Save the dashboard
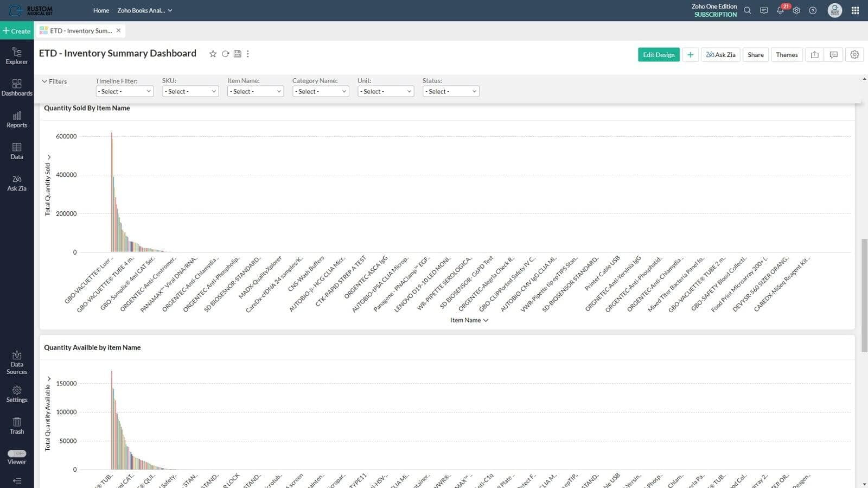The width and height of the screenshot is (868, 488). point(237,54)
